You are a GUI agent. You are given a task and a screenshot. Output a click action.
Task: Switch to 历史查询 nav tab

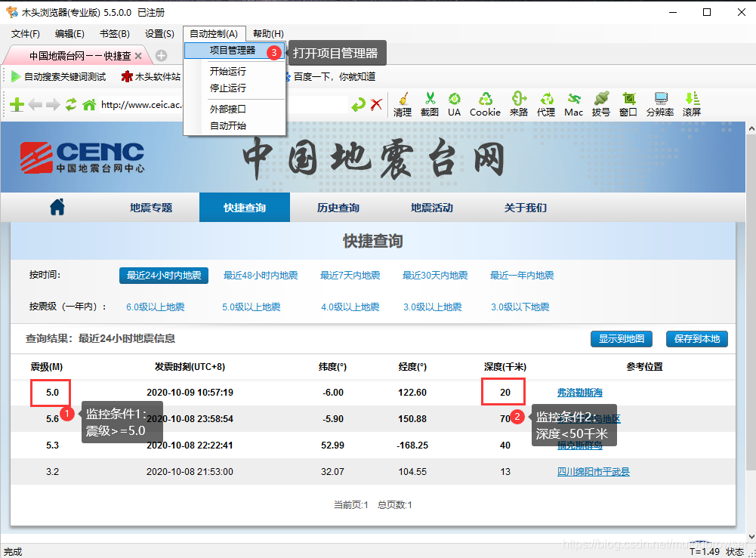coord(338,208)
